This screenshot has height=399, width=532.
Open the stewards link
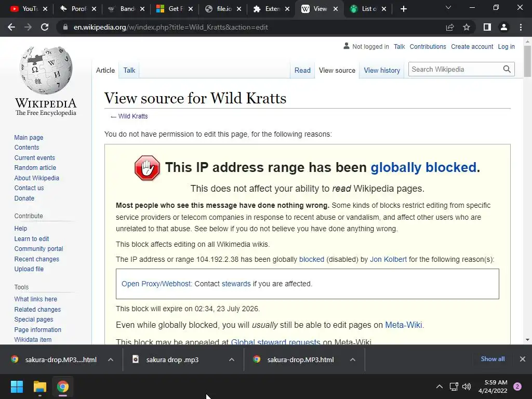[236, 284]
